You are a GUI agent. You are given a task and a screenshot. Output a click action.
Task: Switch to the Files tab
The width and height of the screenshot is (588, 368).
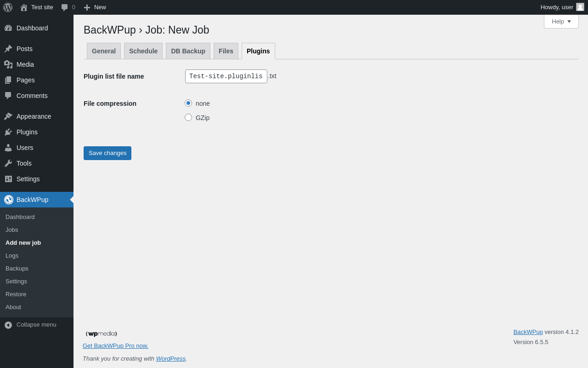(x=226, y=51)
